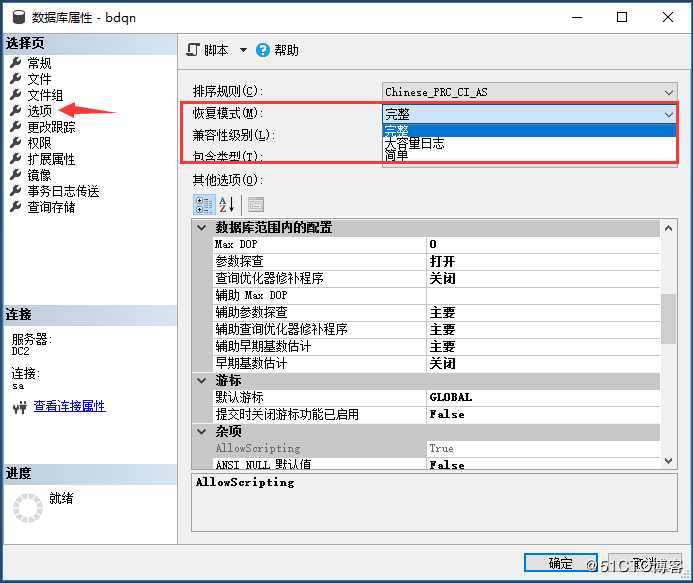Select the 辅助查询优化器修补程序 row
The width and height of the screenshot is (693, 583).
tap(437, 329)
